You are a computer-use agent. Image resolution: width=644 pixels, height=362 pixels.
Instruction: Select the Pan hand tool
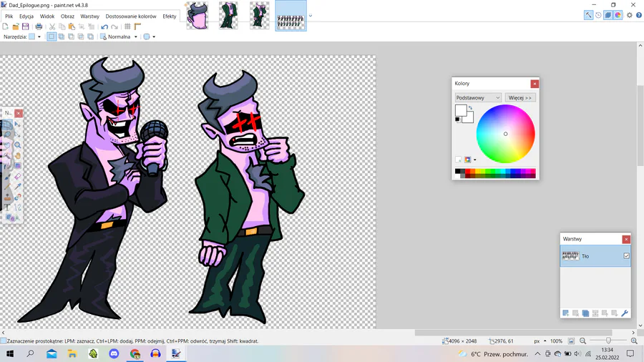[18, 155]
